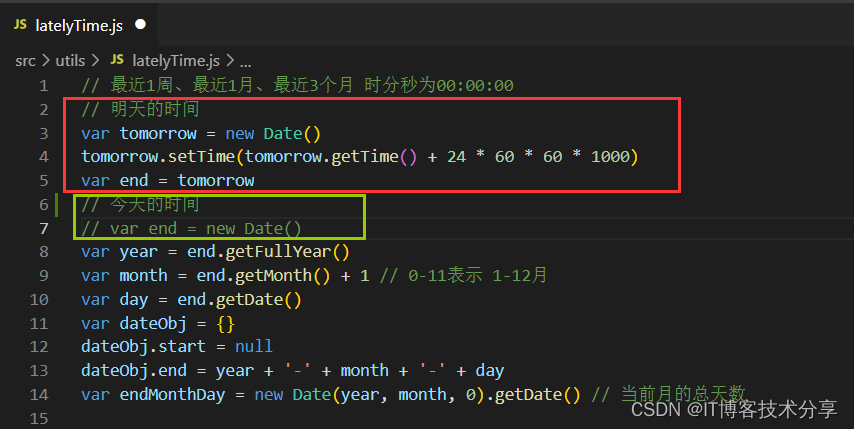Select the latelyTime.js editor tab

(x=79, y=25)
